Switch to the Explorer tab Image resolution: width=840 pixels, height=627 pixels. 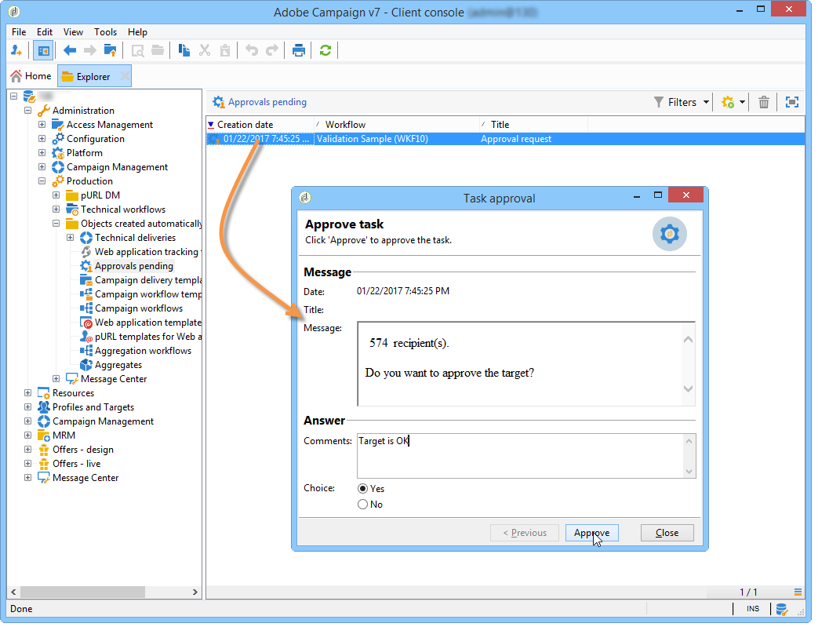[x=93, y=77]
